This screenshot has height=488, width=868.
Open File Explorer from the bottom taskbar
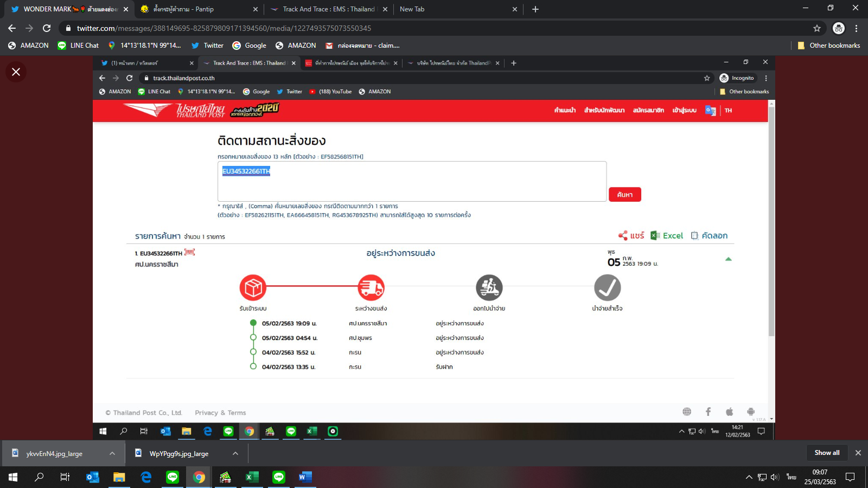pos(119,477)
